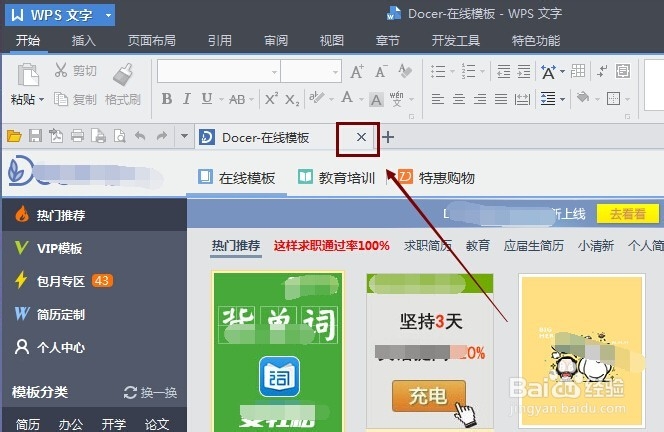The width and height of the screenshot is (664, 432).
Task: Click the numbered list icon
Action: (x=468, y=71)
